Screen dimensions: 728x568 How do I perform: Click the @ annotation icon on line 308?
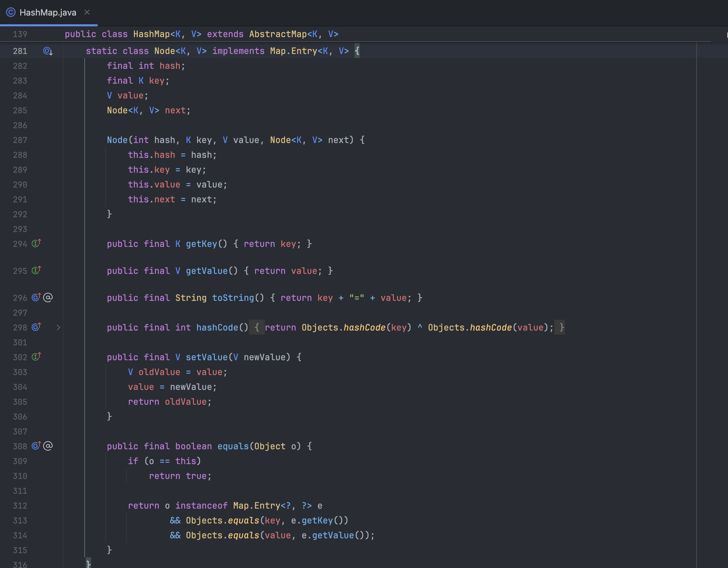tap(48, 446)
